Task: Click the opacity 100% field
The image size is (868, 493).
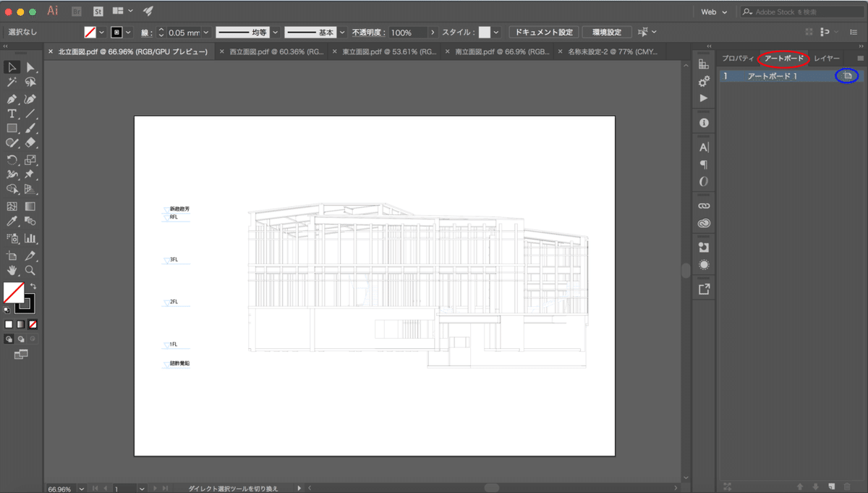Action: pyautogui.click(x=408, y=33)
